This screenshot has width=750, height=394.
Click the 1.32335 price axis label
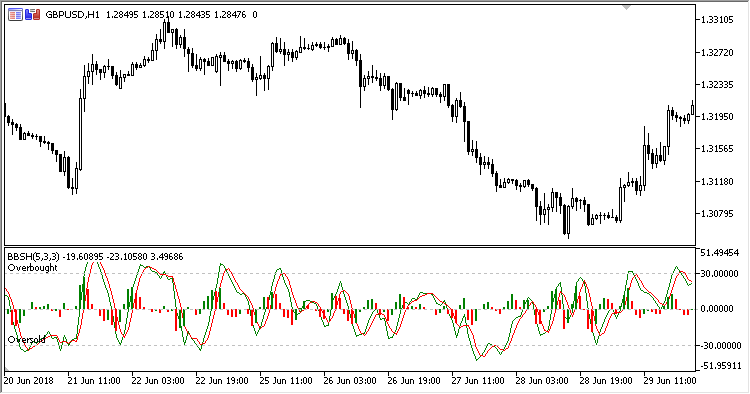click(717, 85)
